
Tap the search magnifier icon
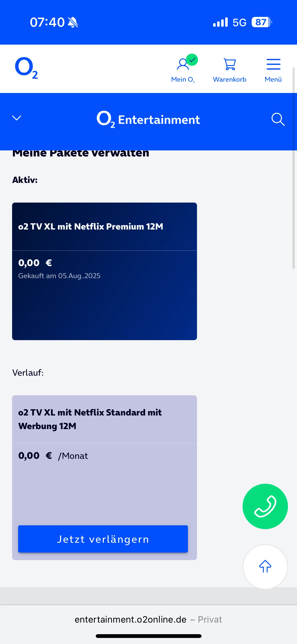tap(278, 119)
